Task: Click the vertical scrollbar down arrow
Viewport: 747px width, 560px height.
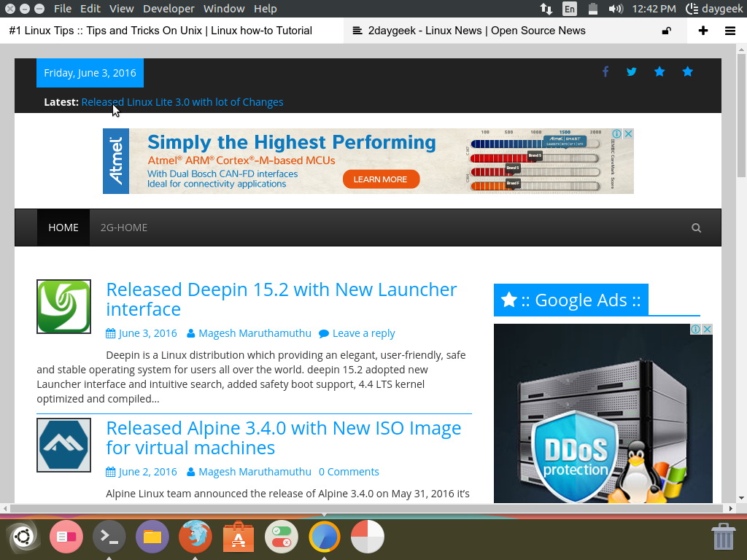Action: (741, 499)
